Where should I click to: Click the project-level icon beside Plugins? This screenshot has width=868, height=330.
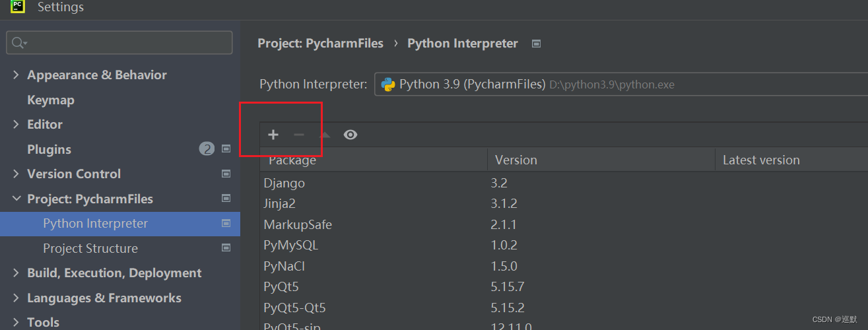(x=226, y=149)
